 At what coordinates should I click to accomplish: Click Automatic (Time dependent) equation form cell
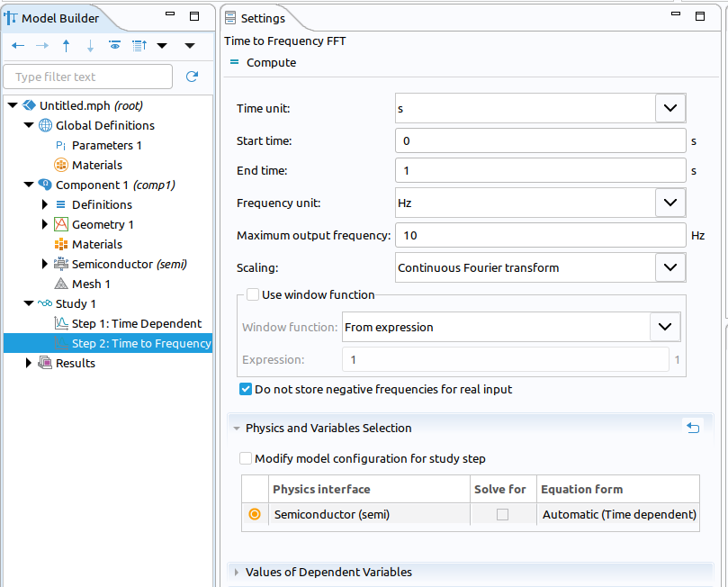click(618, 514)
